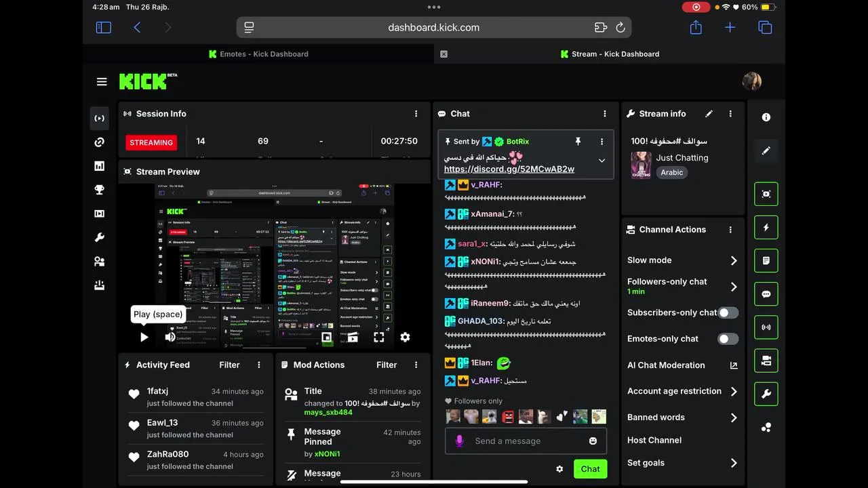Toggle the Activity Feed lightning widget icon
This screenshot has height=488, width=868.
[x=766, y=227]
